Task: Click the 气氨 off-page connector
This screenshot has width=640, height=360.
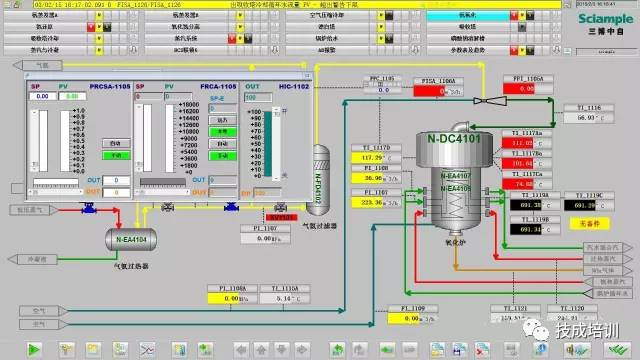Action: tap(38, 65)
